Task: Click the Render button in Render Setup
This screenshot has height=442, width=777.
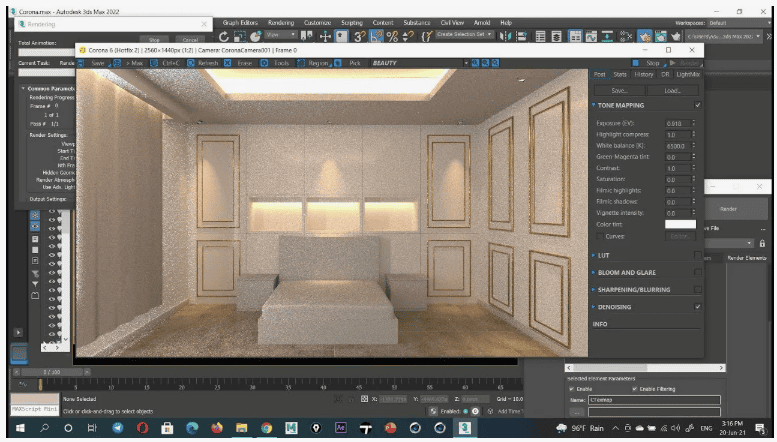Action: 728,209
